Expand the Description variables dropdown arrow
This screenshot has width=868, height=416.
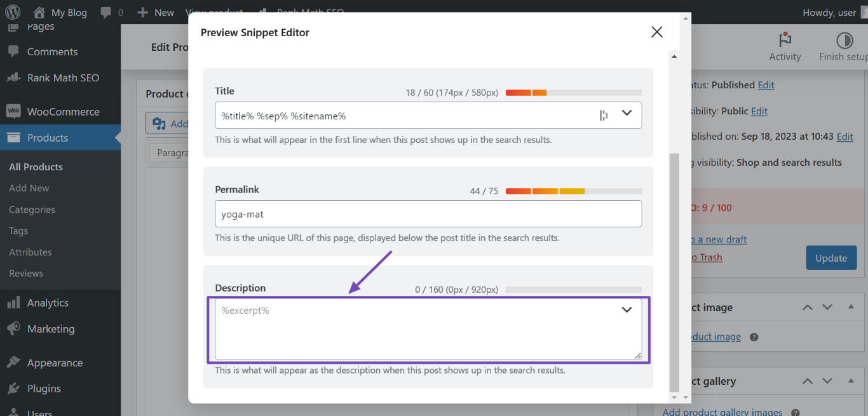point(627,310)
